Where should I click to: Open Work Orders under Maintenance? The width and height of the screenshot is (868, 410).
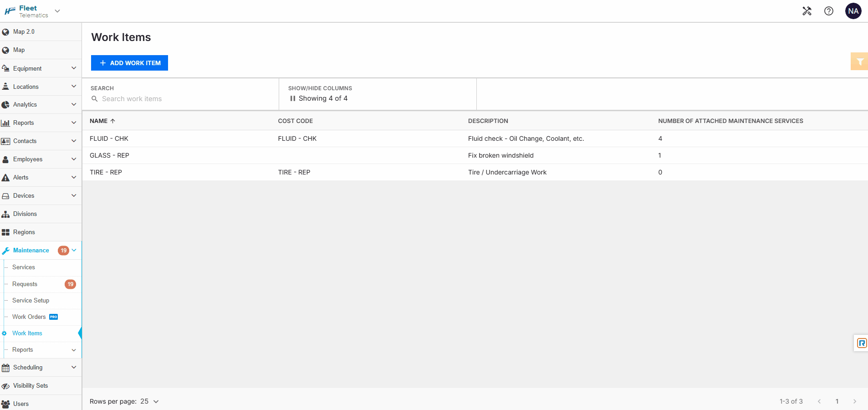point(29,317)
